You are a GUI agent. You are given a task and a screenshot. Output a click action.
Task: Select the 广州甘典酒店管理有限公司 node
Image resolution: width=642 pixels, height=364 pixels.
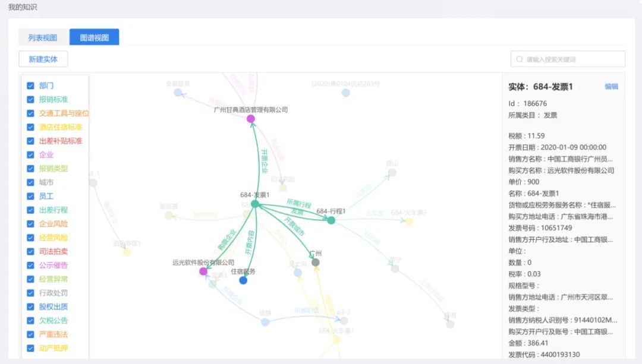(x=251, y=119)
